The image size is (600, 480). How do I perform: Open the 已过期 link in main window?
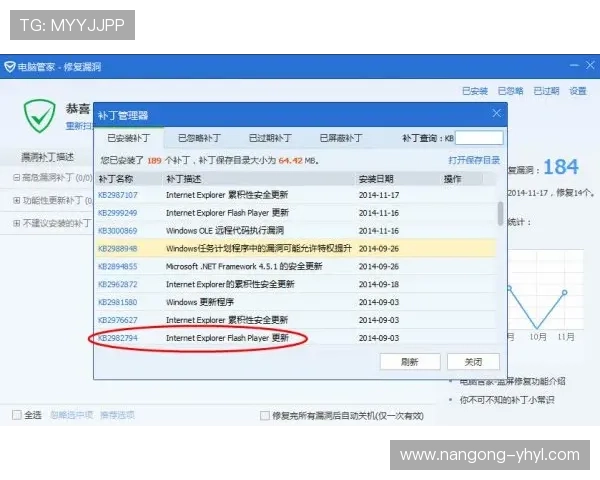click(546, 91)
